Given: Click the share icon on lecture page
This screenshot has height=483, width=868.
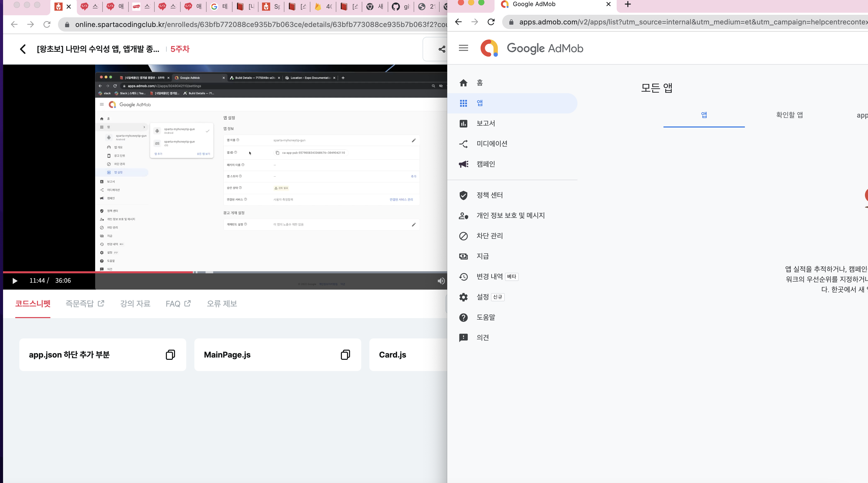Looking at the screenshot, I should click(x=442, y=49).
